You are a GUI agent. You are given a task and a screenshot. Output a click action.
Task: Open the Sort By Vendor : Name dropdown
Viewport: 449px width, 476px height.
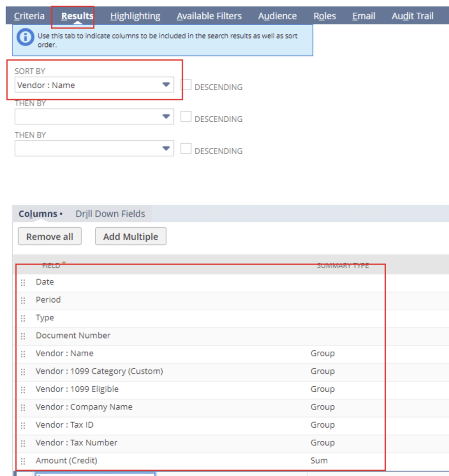(x=166, y=85)
